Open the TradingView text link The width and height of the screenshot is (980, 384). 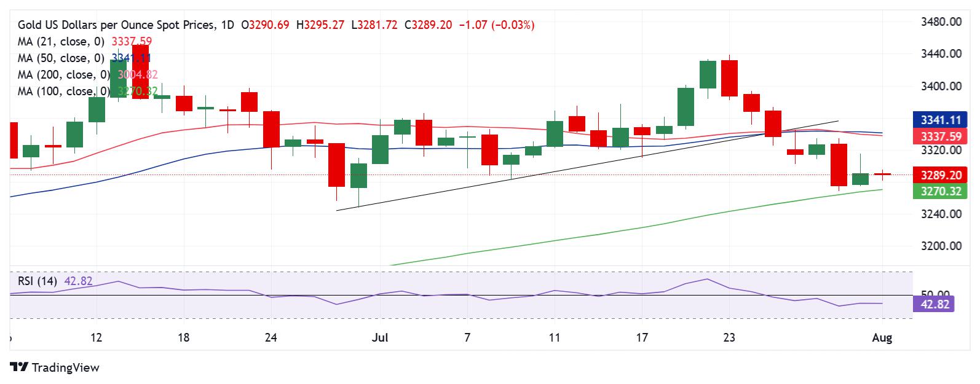65,367
